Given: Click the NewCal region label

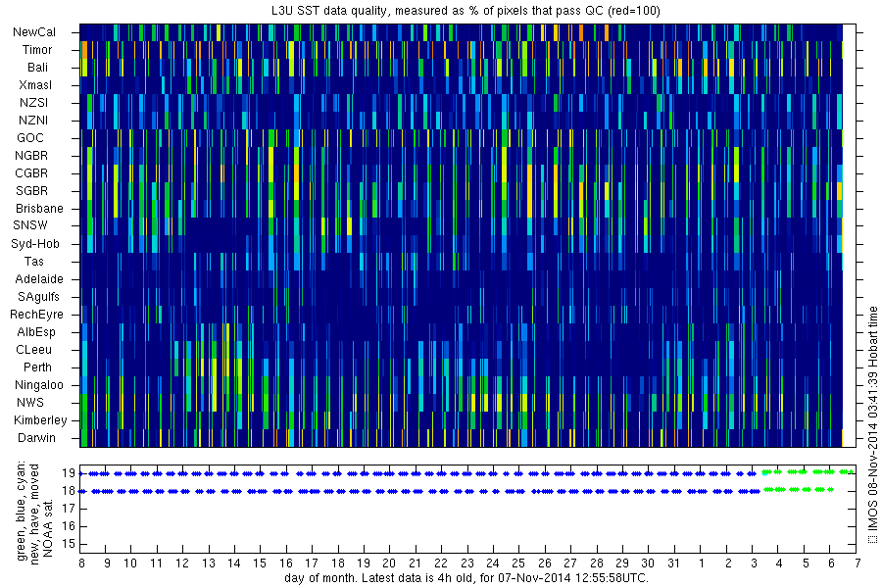Looking at the screenshot, I should pyautogui.click(x=34, y=32).
